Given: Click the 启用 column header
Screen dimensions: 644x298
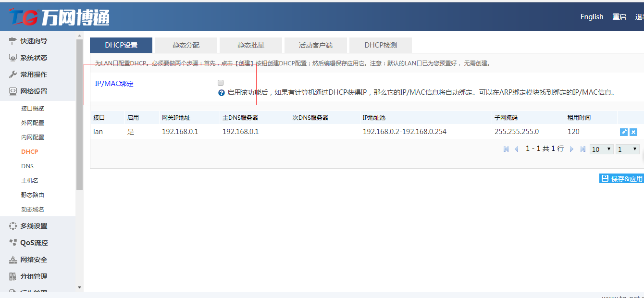Looking at the screenshot, I should (x=133, y=117).
